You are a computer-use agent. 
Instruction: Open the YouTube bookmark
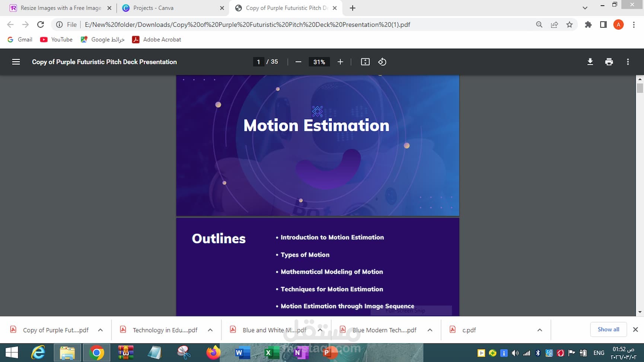(x=56, y=39)
